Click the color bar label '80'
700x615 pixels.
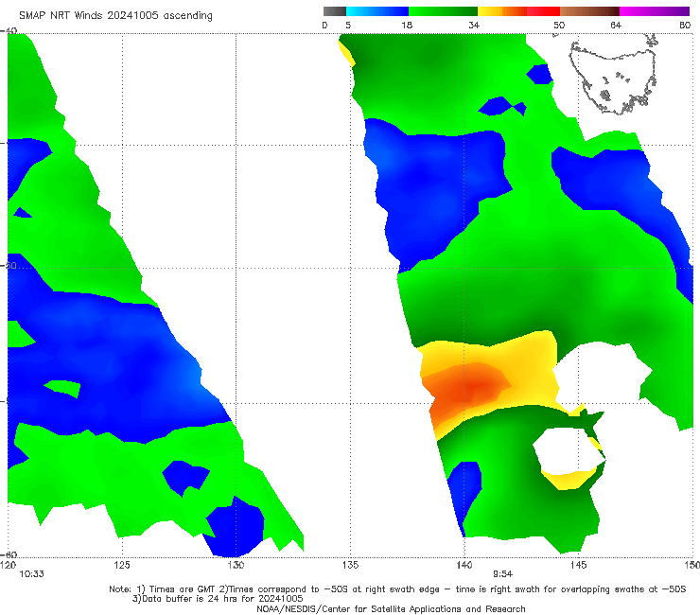tap(685, 25)
